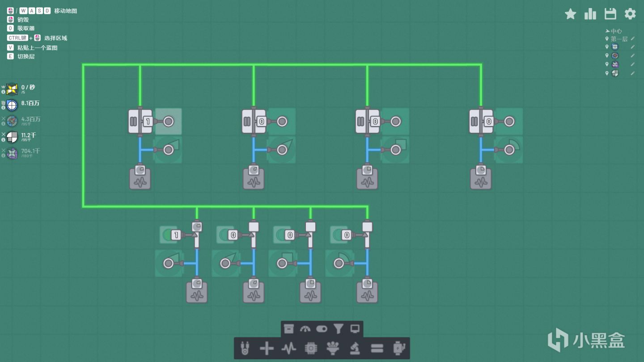
Task: Open the shop upgrades star icon
Action: [571, 14]
